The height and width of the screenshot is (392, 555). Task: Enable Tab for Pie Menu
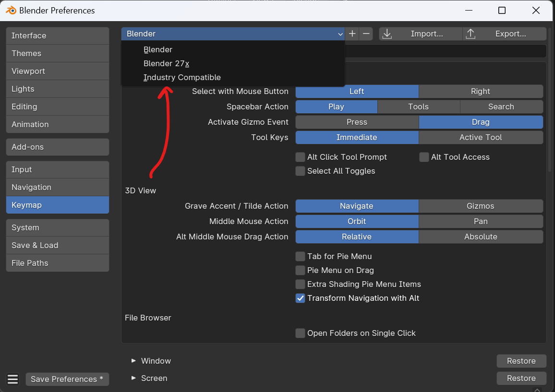coord(300,257)
